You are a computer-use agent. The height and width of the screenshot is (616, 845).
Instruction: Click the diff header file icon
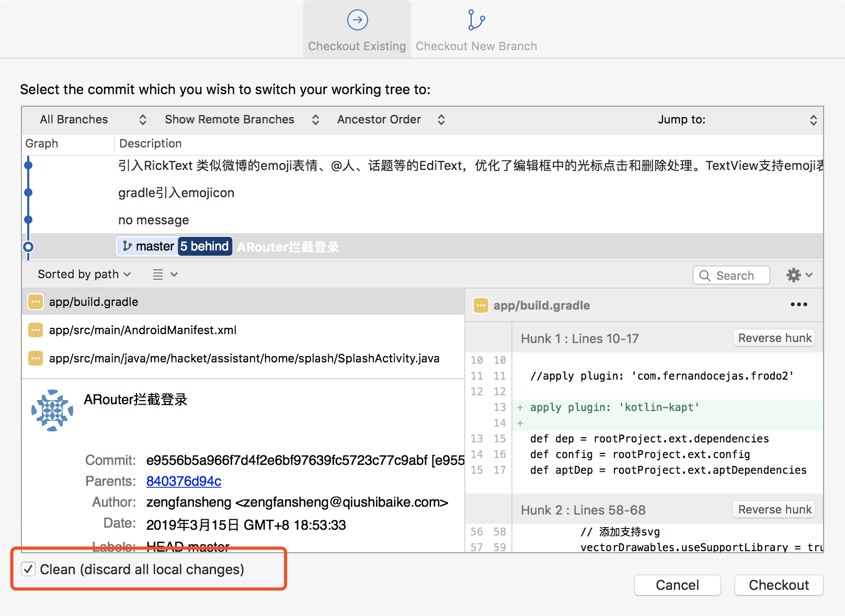point(481,305)
